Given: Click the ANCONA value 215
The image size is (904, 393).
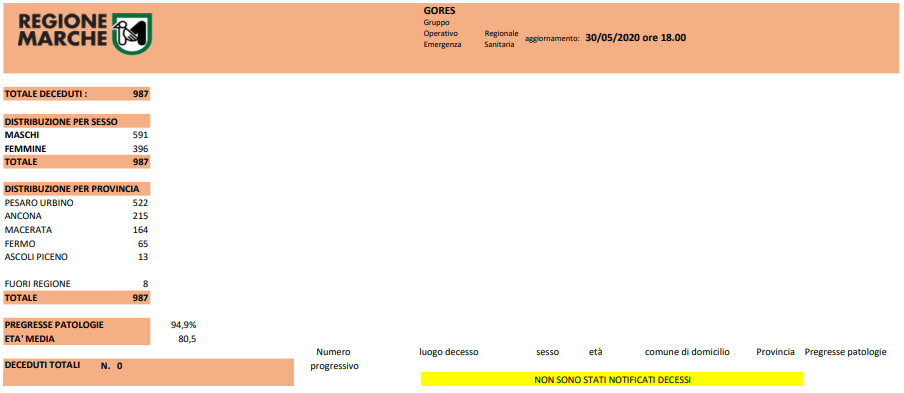Looking at the screenshot, I should click(140, 216).
